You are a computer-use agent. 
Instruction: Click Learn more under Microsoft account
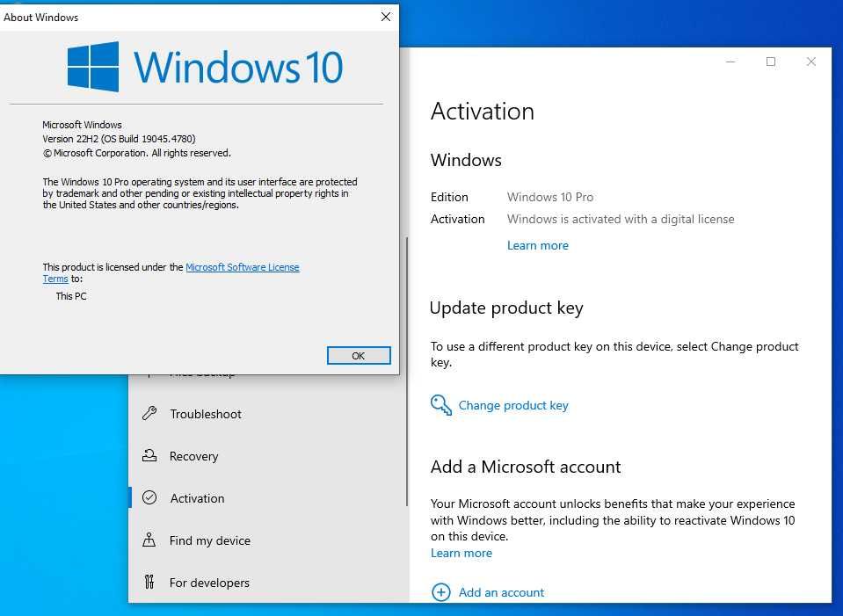[461, 553]
